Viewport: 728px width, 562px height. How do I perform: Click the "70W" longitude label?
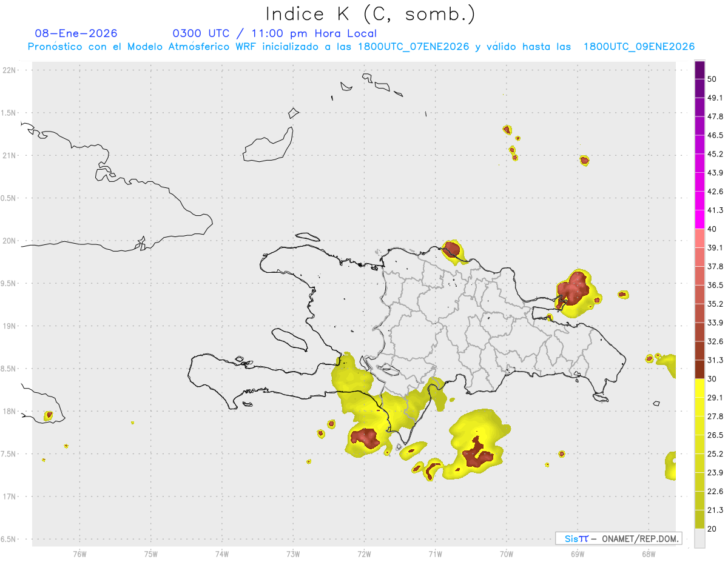(507, 554)
